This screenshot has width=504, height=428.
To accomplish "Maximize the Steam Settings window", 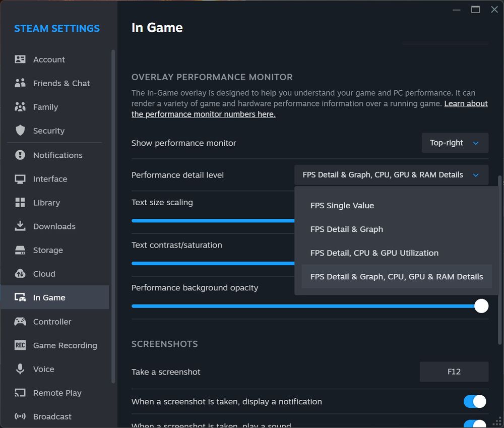I will pyautogui.click(x=475, y=10).
